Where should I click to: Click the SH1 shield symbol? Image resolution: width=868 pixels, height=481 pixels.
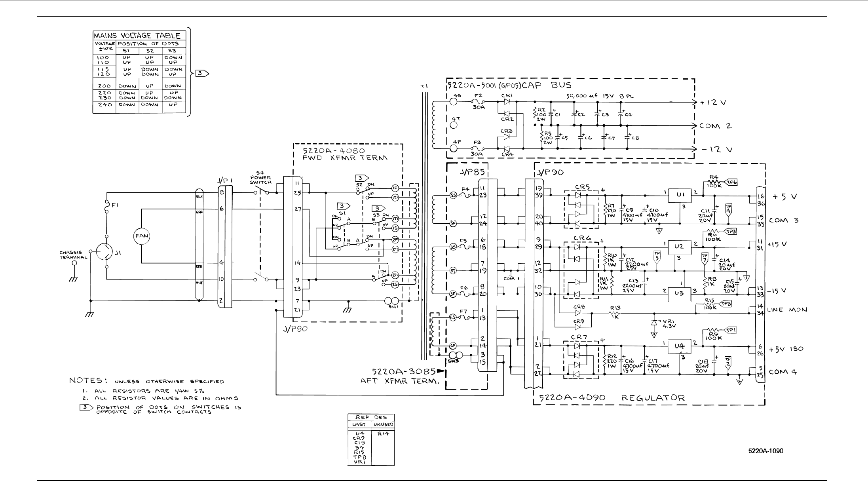pyautogui.click(x=391, y=302)
